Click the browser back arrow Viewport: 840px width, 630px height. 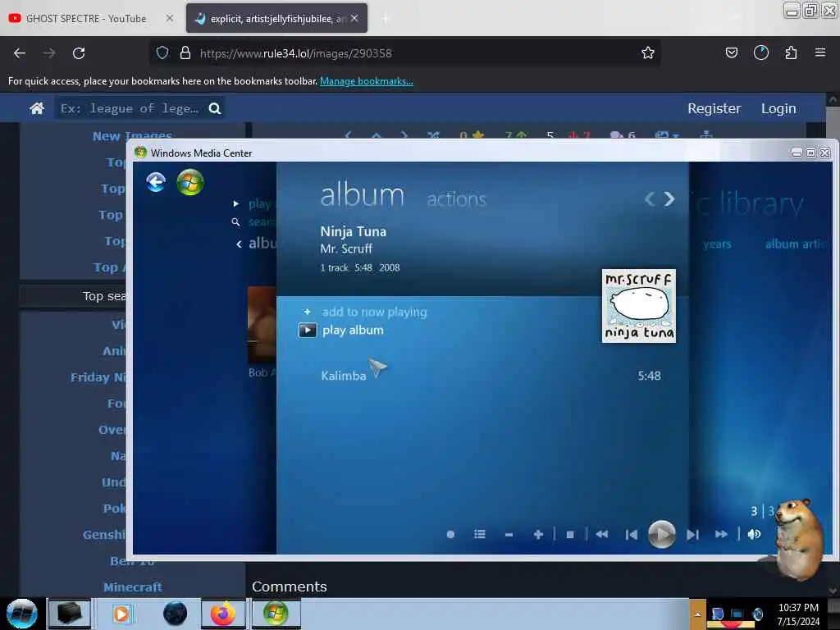tap(20, 53)
